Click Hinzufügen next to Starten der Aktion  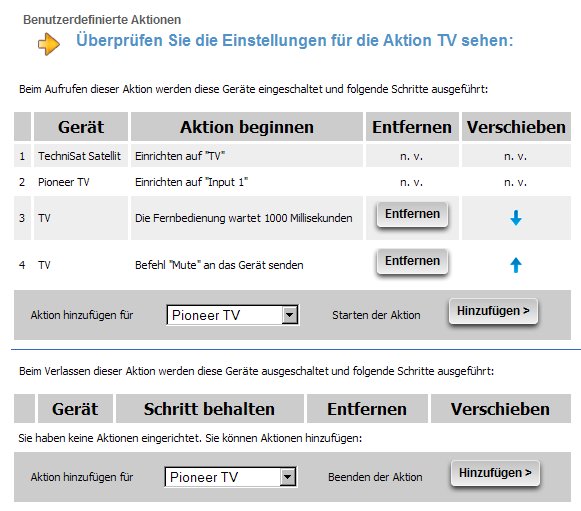click(493, 311)
